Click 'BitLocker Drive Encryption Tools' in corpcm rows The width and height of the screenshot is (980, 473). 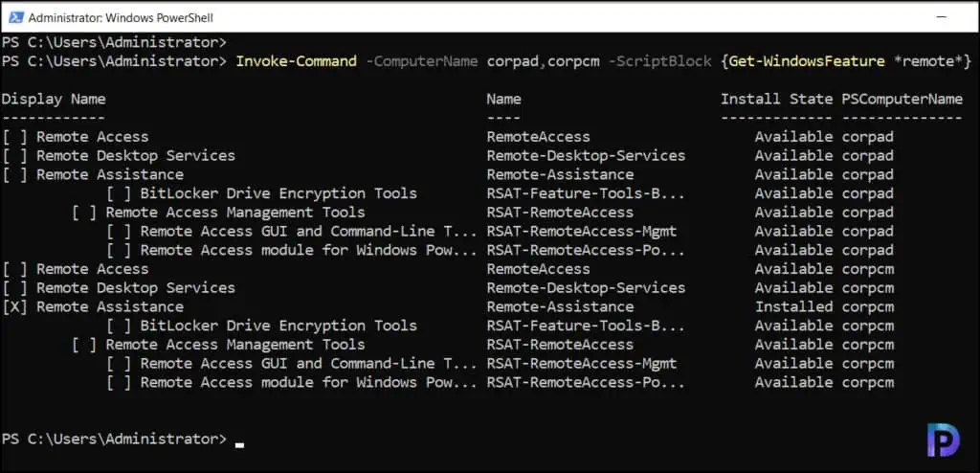pyautogui.click(x=278, y=326)
